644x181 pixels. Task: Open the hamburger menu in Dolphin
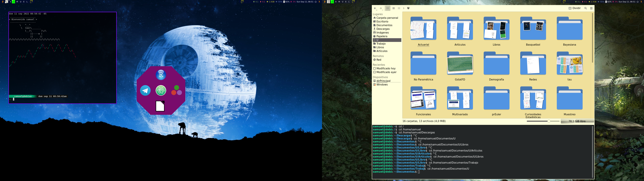591,8
